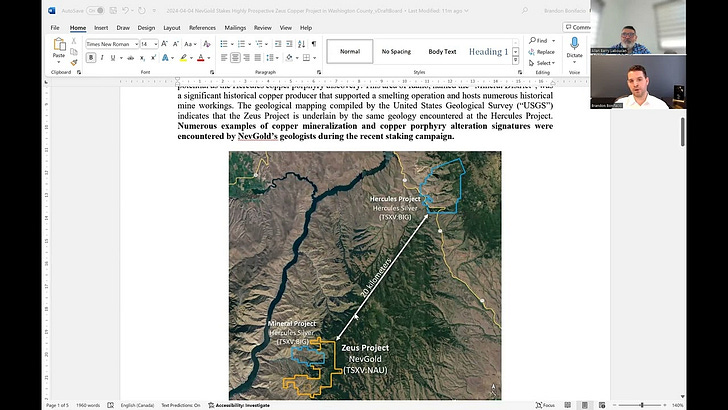Toggle Show/Hide paragraph marks
Screen dimensions: 728x410
tap(314, 44)
